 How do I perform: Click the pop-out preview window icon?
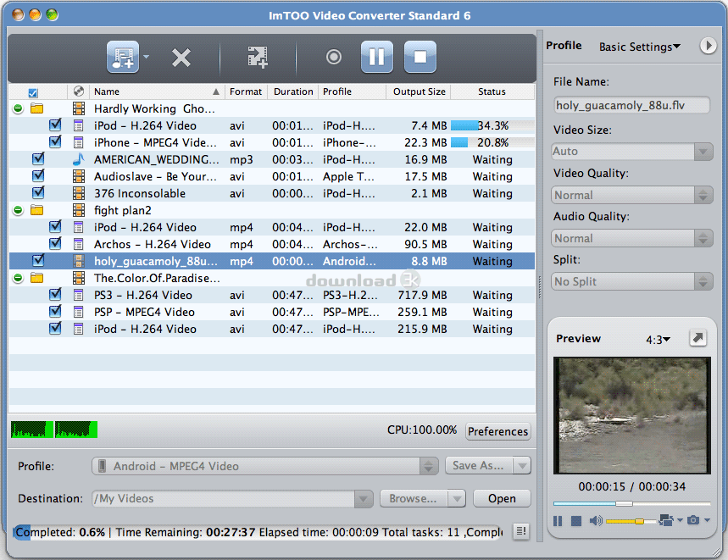(697, 338)
